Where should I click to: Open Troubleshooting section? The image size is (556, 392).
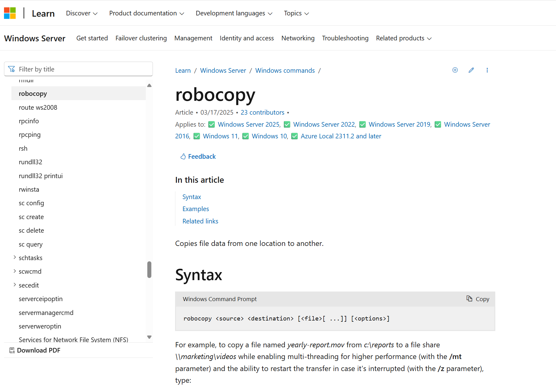click(x=345, y=38)
